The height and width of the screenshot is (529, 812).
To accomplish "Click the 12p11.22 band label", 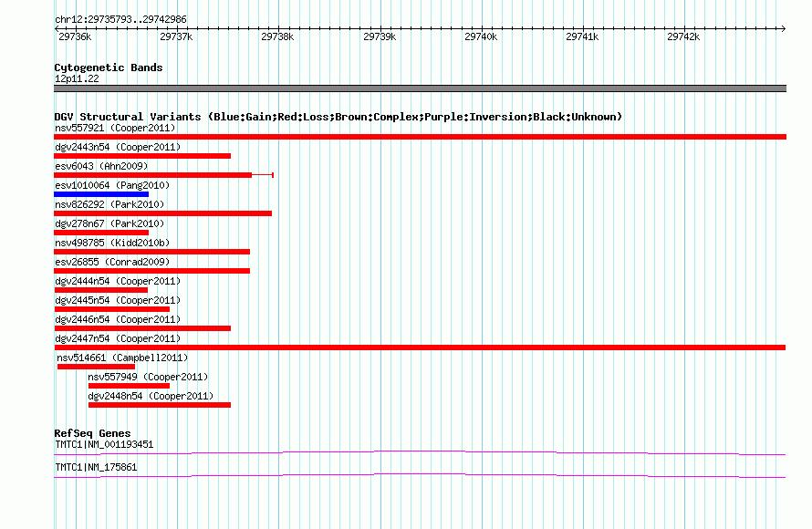I will (77, 78).
